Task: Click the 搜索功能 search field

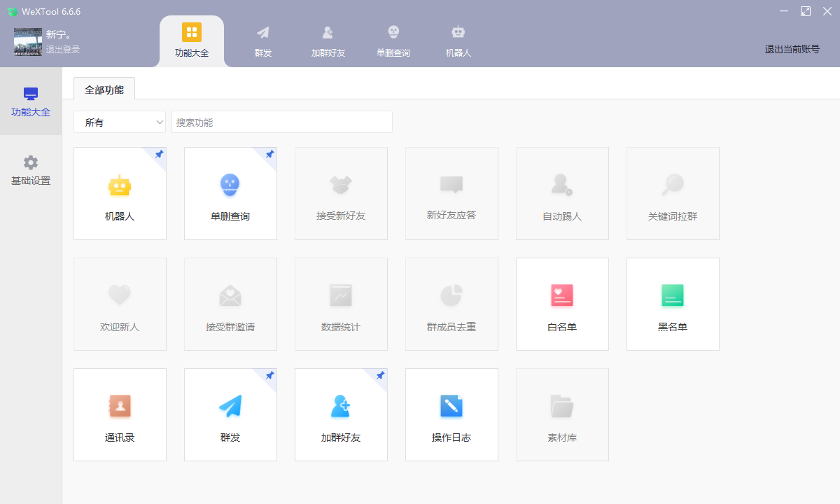Action: pos(282,122)
